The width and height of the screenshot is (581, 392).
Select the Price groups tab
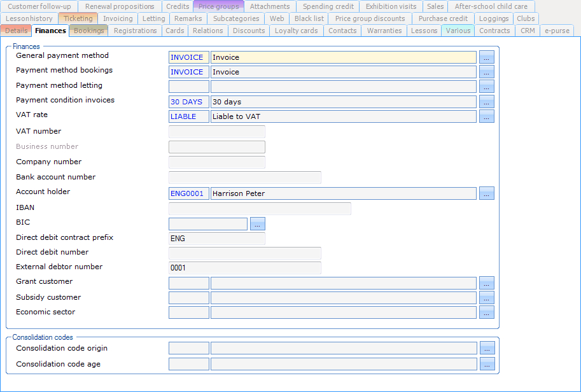point(218,6)
